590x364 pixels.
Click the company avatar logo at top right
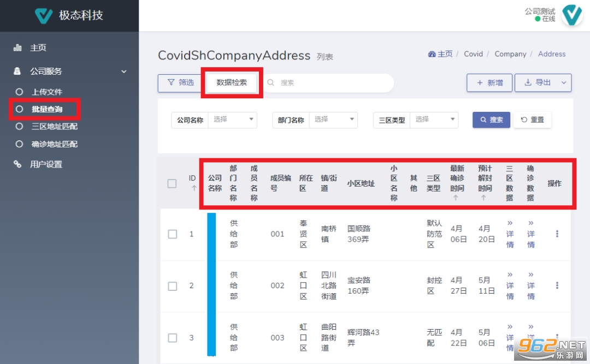[x=571, y=15]
